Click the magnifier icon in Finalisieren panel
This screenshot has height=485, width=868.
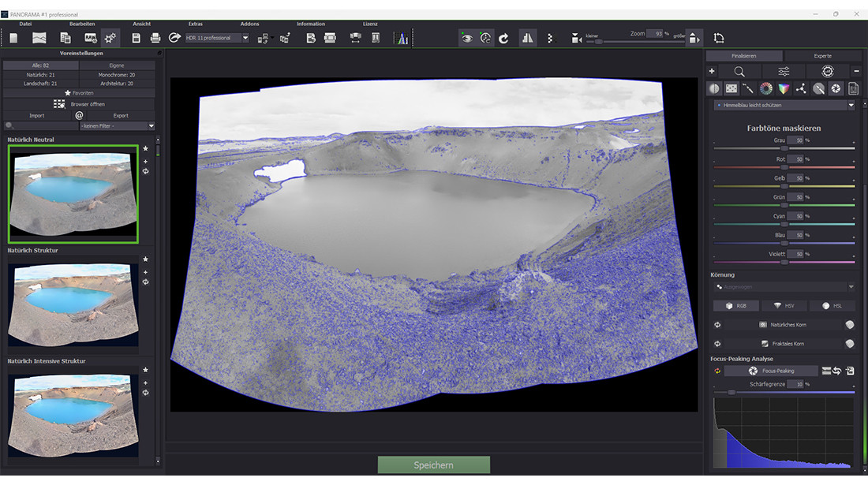(x=739, y=72)
